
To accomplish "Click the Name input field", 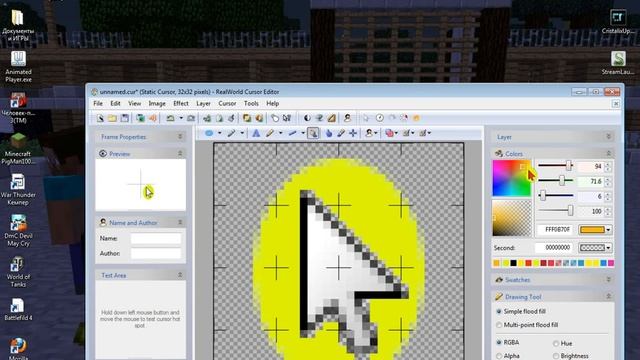I will [x=156, y=238].
